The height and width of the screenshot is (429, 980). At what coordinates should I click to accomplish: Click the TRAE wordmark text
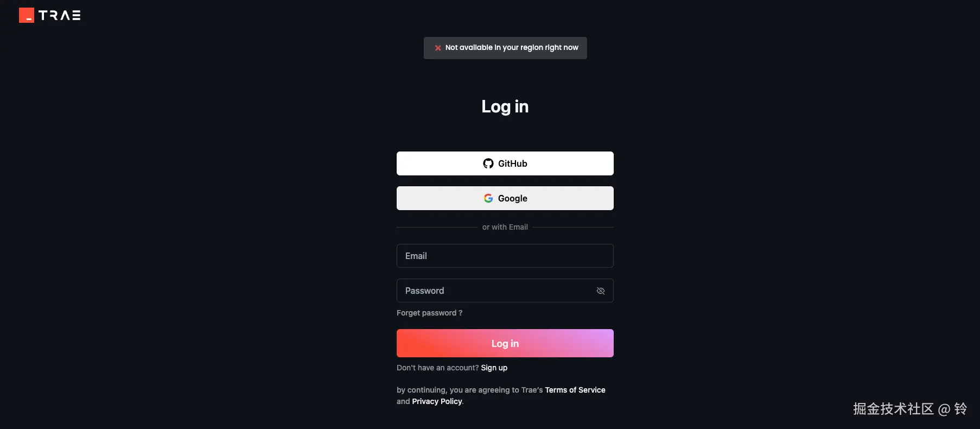pos(60,15)
